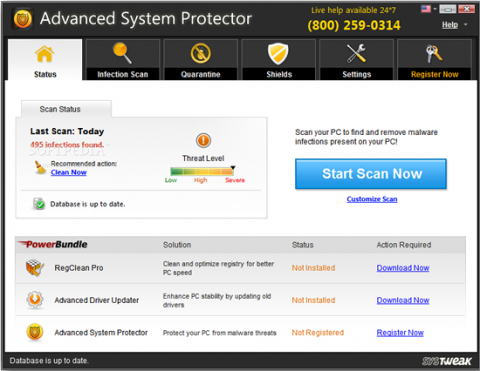This screenshot has height=371, width=480.
Task: Click the magnifying glass Infection Scan icon
Action: point(122,53)
